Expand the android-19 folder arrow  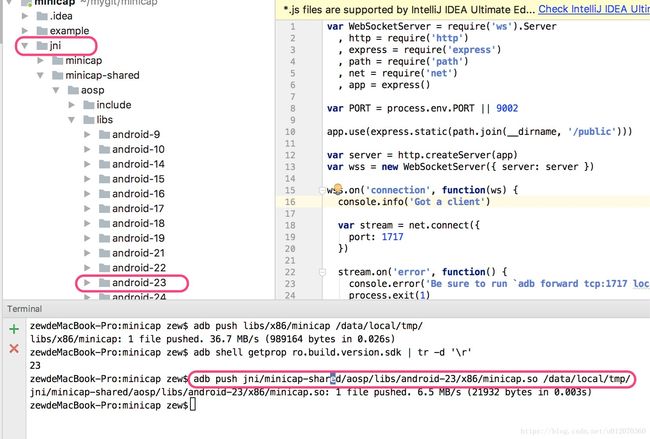tap(87, 238)
